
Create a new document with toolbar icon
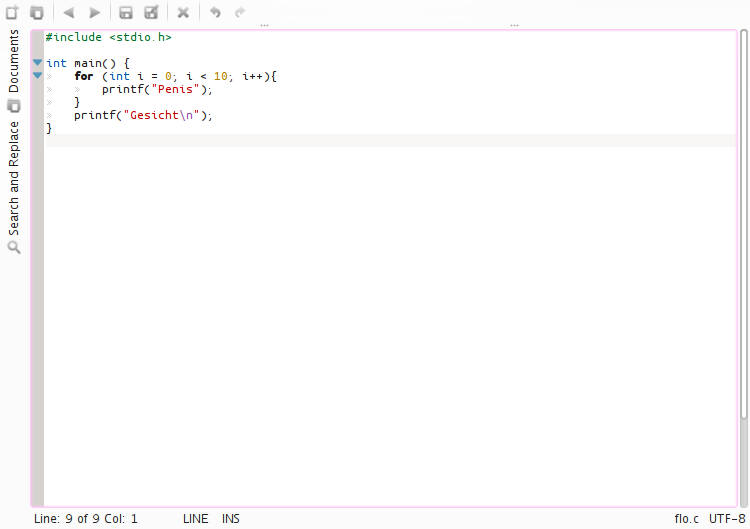click(12, 12)
